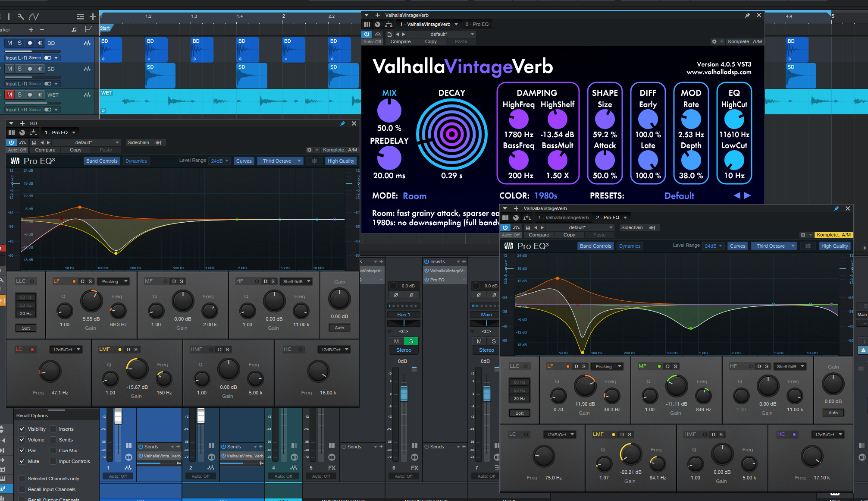Click Compare in the BD Pro EQ window

pyautogui.click(x=45, y=150)
